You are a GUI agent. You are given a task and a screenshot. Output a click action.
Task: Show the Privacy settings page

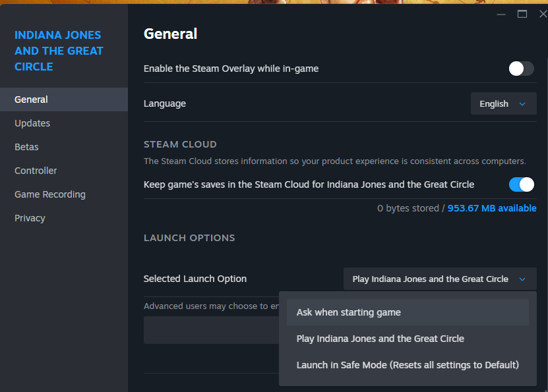point(30,218)
